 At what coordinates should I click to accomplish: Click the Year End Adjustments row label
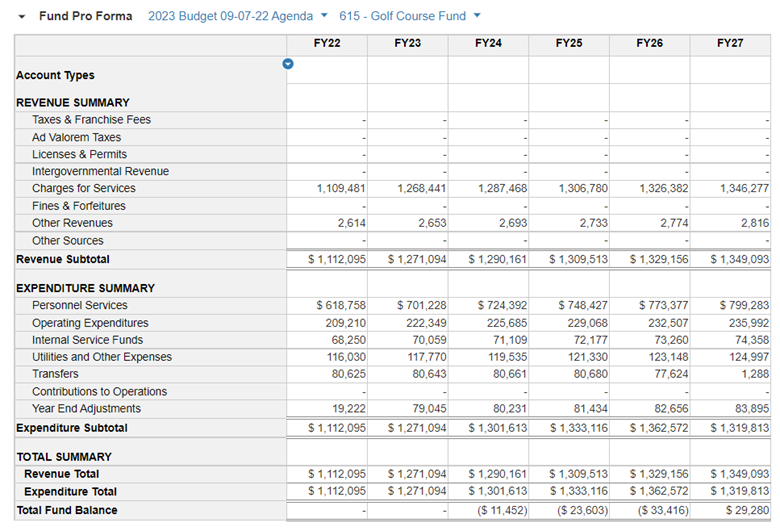[86, 408]
